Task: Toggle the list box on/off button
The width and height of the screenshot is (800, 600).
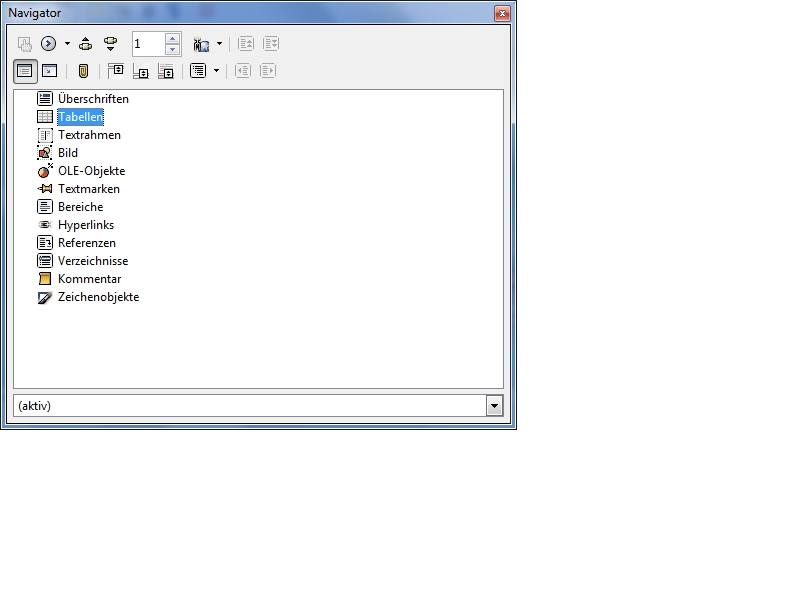Action: tap(24, 71)
